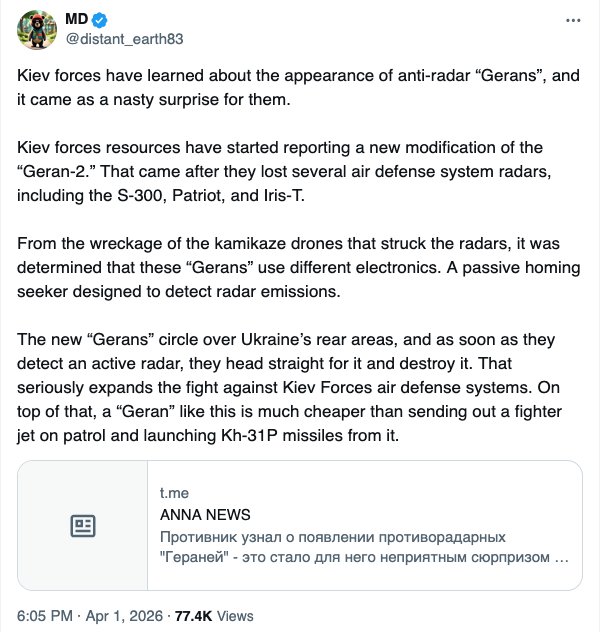Open the @distant_earth83 handle link

(124, 39)
